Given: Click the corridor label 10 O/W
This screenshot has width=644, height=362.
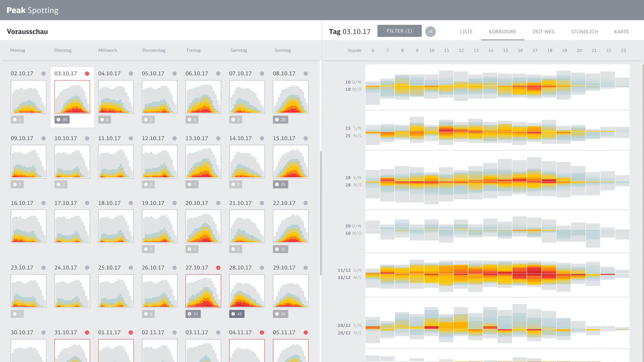Looking at the screenshot, I should (x=353, y=82).
